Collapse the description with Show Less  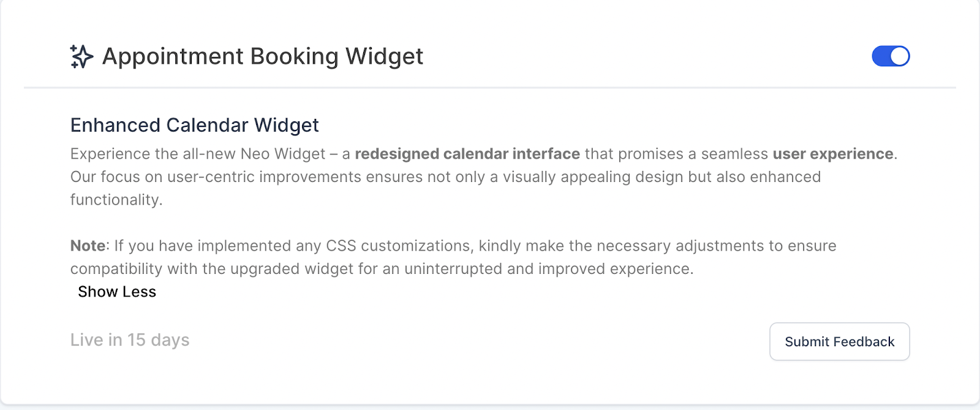[117, 292]
